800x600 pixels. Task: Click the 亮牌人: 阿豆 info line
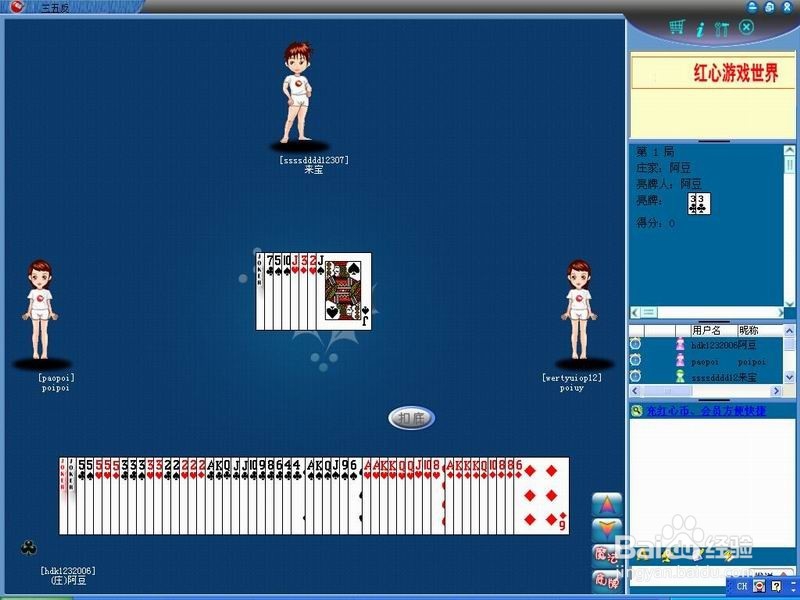pos(668,183)
